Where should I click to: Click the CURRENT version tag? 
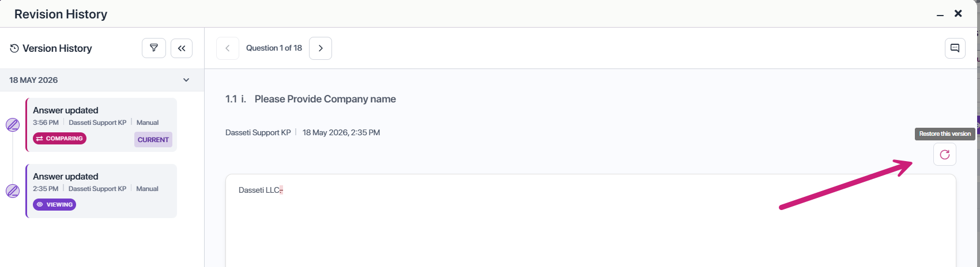click(x=153, y=140)
